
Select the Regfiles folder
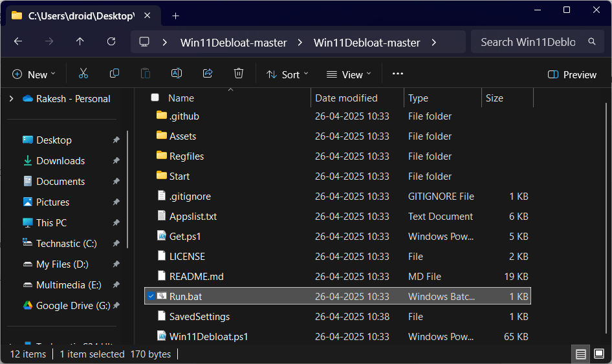pos(186,156)
